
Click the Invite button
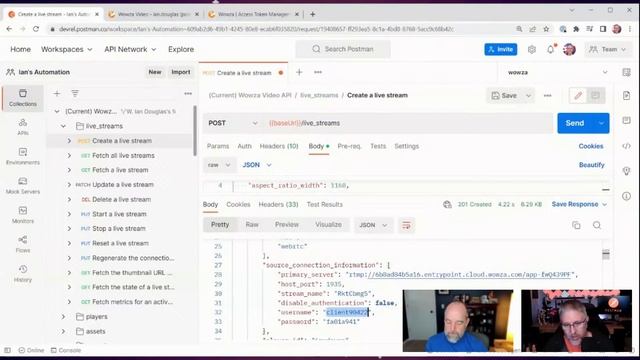point(501,49)
